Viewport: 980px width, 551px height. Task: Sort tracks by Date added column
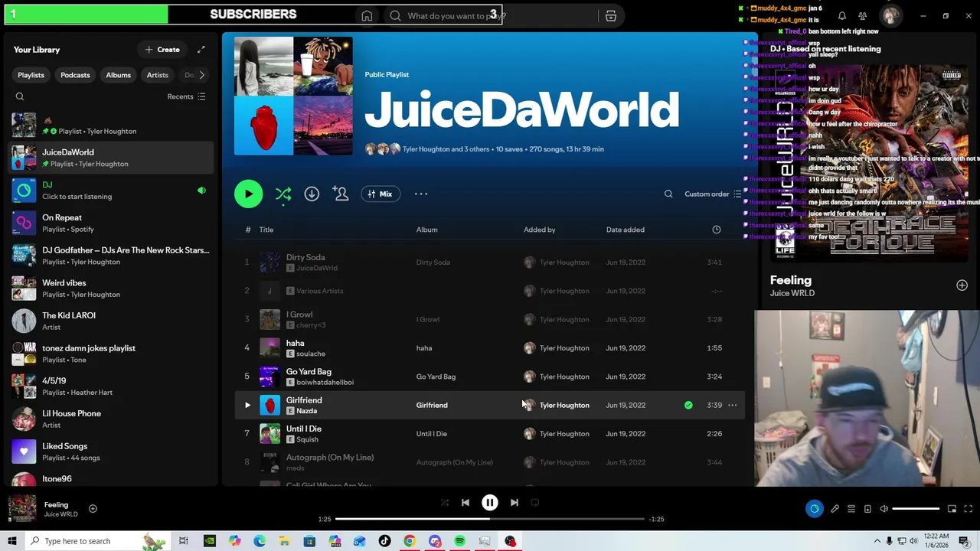pyautogui.click(x=625, y=230)
